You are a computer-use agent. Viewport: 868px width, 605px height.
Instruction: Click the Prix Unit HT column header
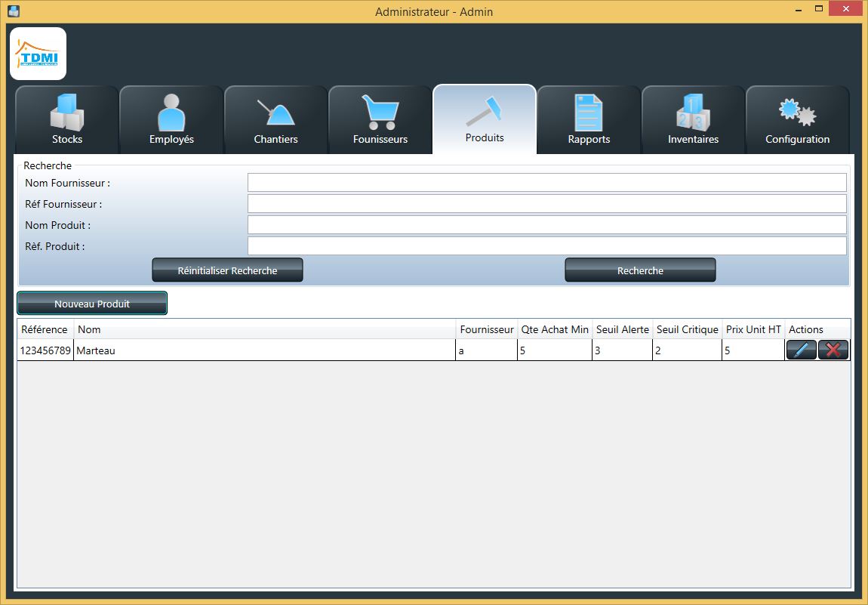(753, 329)
